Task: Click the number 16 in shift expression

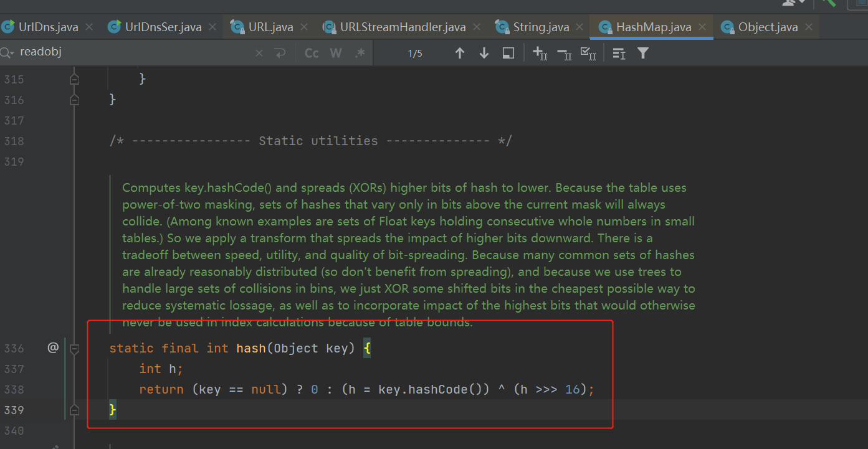Action: 573,389
